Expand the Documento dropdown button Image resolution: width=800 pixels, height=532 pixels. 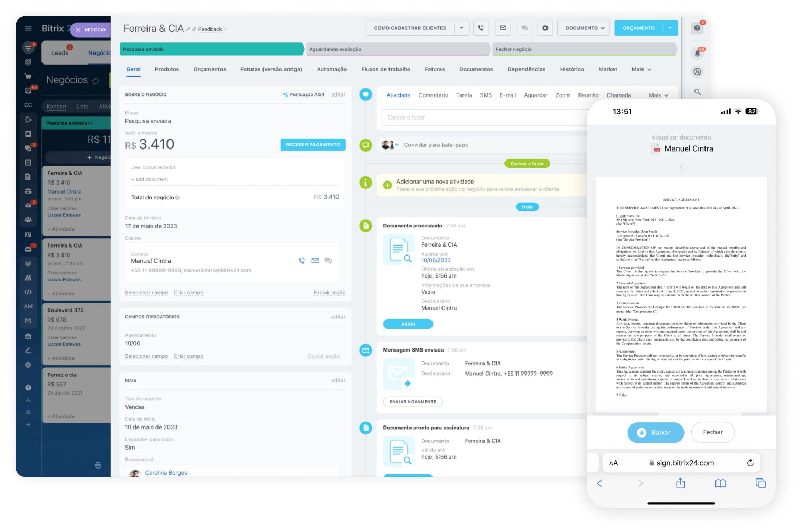[584, 28]
